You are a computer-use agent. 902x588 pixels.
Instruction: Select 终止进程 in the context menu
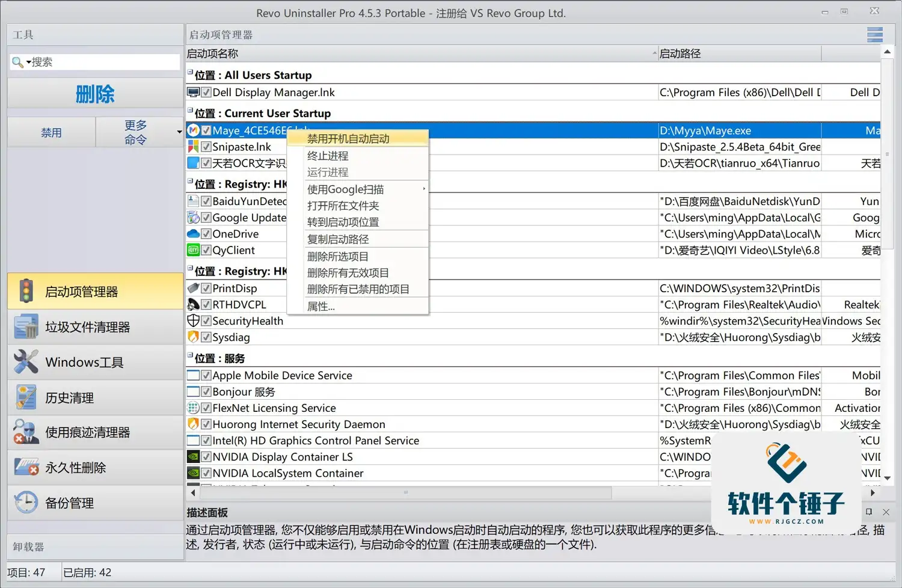point(357,155)
